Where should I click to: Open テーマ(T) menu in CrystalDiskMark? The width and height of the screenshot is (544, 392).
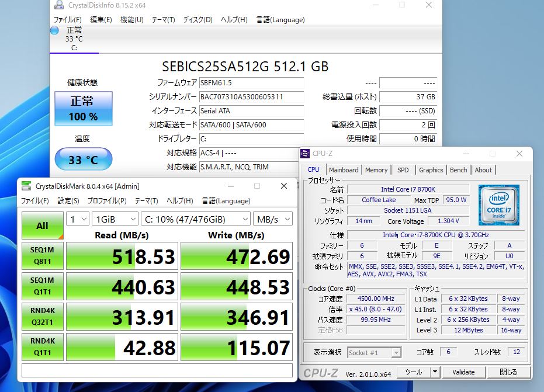[147, 201]
